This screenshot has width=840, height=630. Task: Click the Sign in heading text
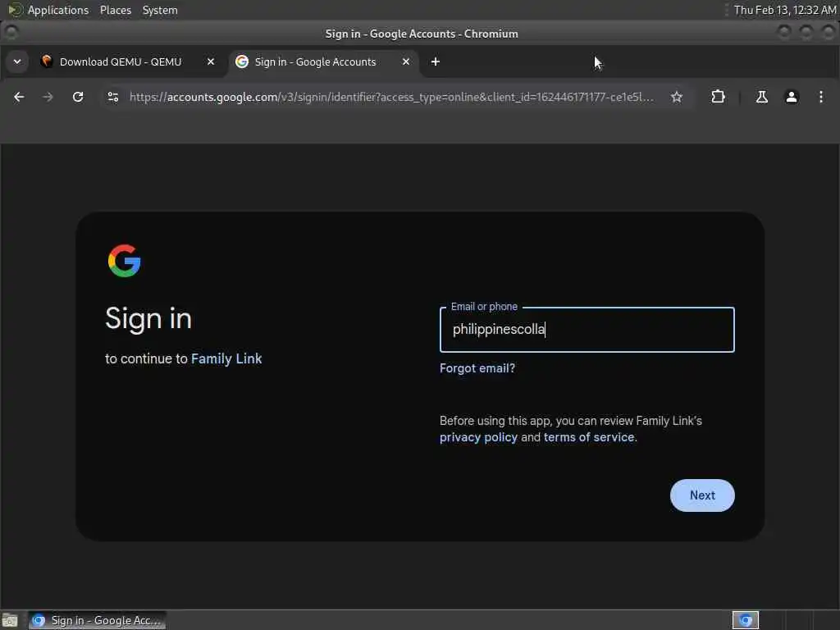[148, 319]
